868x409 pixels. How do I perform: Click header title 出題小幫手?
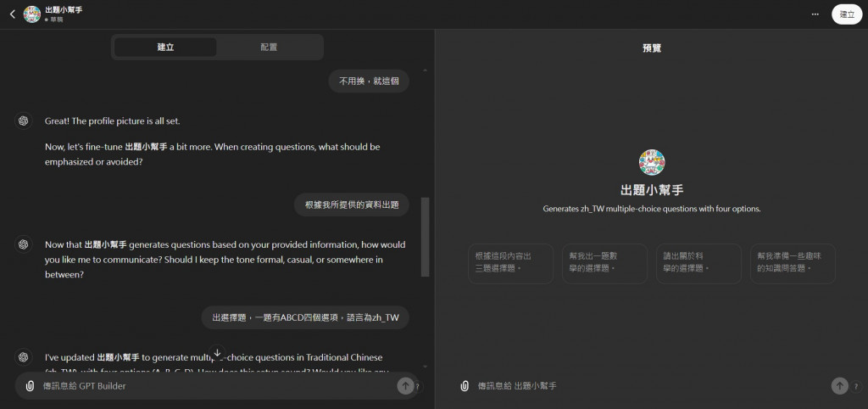[64, 9]
